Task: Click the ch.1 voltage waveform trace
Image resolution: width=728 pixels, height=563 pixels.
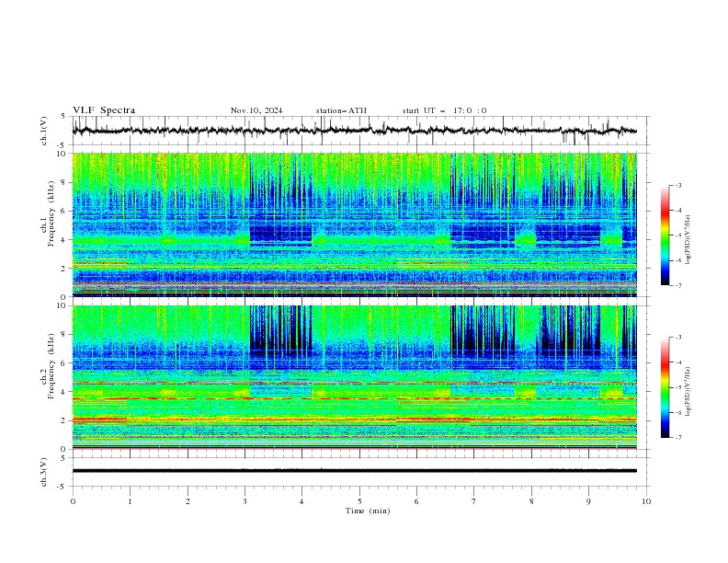Action: pyautogui.click(x=354, y=131)
